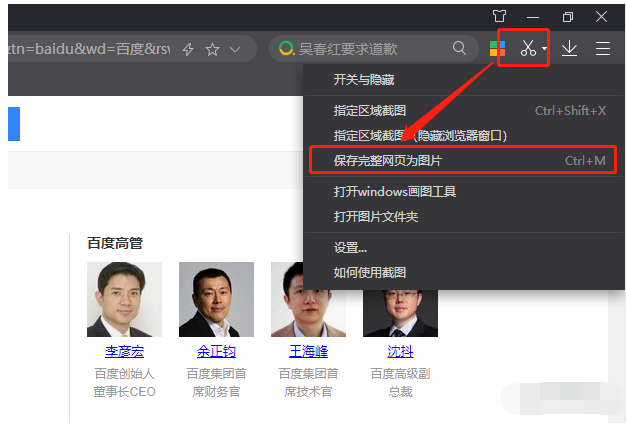The width and height of the screenshot is (626, 431).
Task: Expand the screenshot tool dropdown arrow
Action: [x=544, y=49]
